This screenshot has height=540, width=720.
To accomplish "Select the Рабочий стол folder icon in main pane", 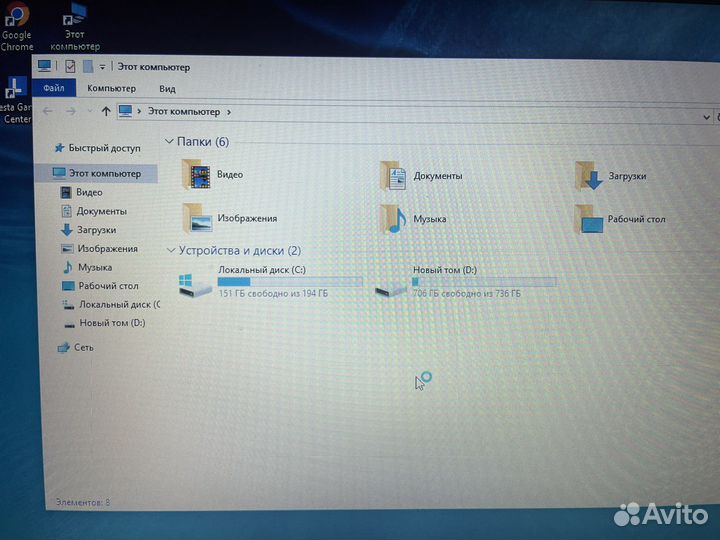I will (589, 219).
